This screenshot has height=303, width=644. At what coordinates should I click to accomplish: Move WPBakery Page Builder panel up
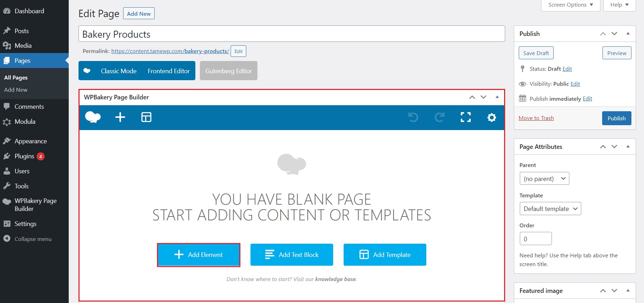coord(472,97)
